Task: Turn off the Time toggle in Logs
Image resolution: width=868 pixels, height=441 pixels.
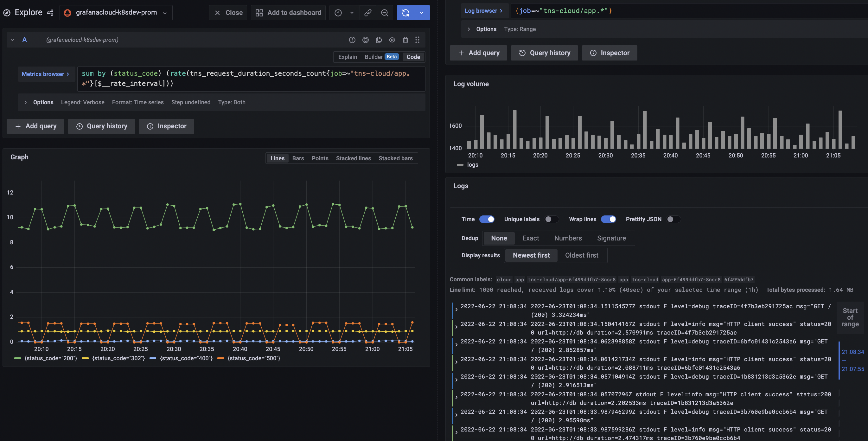Action: [487, 219]
